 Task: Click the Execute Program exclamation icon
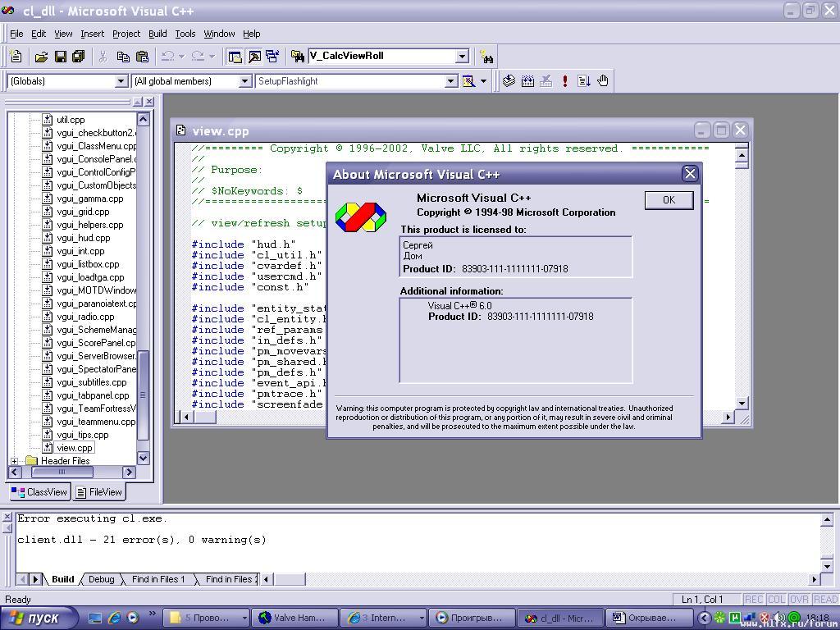tap(564, 81)
